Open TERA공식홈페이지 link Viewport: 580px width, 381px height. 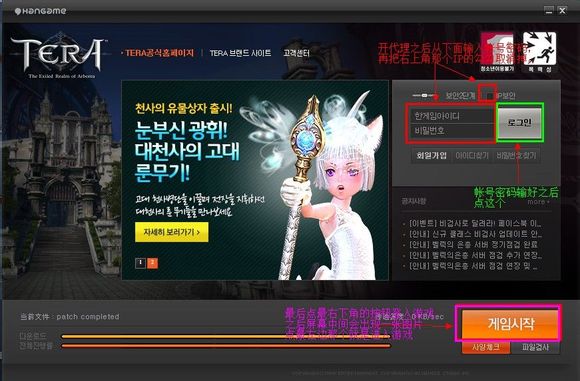coord(159,53)
